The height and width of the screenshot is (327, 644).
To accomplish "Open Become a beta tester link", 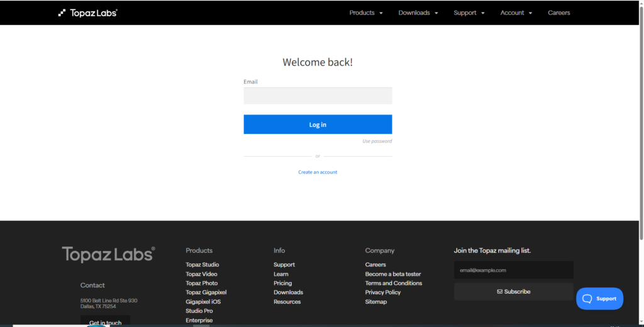I will pos(392,274).
